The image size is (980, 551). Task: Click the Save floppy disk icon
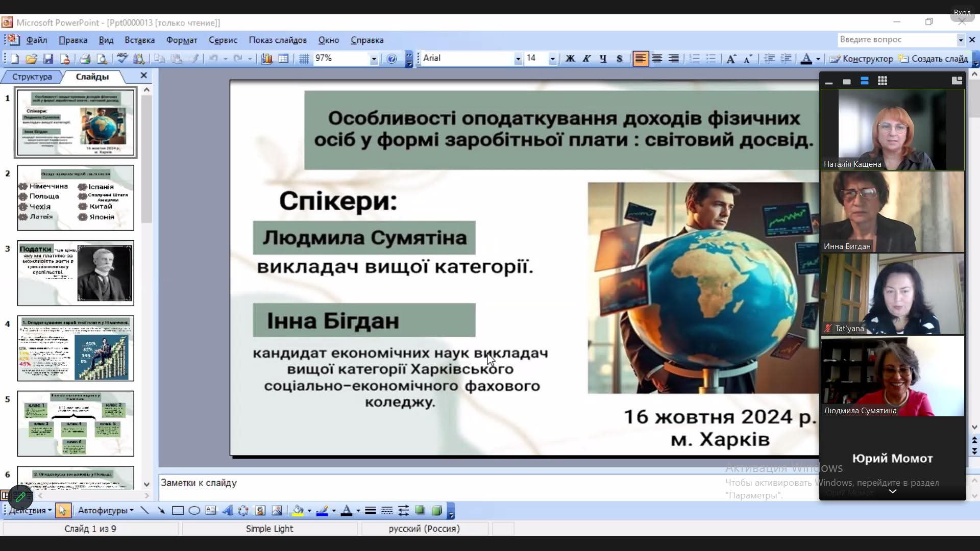tap(48, 59)
